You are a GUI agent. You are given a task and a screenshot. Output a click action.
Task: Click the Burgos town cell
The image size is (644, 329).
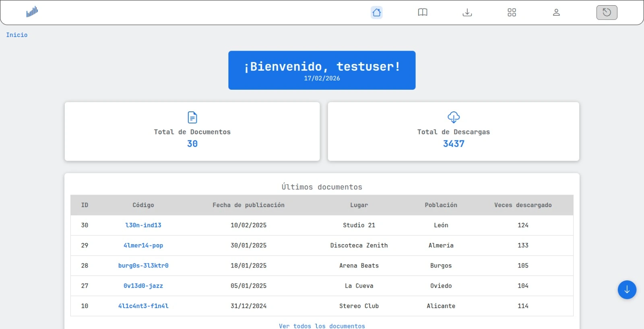point(441,265)
